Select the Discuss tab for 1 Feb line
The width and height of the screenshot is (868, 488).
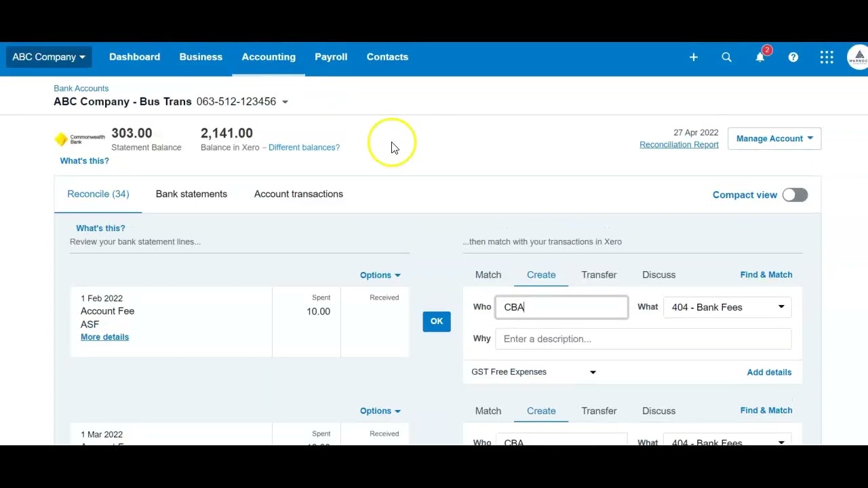658,274
